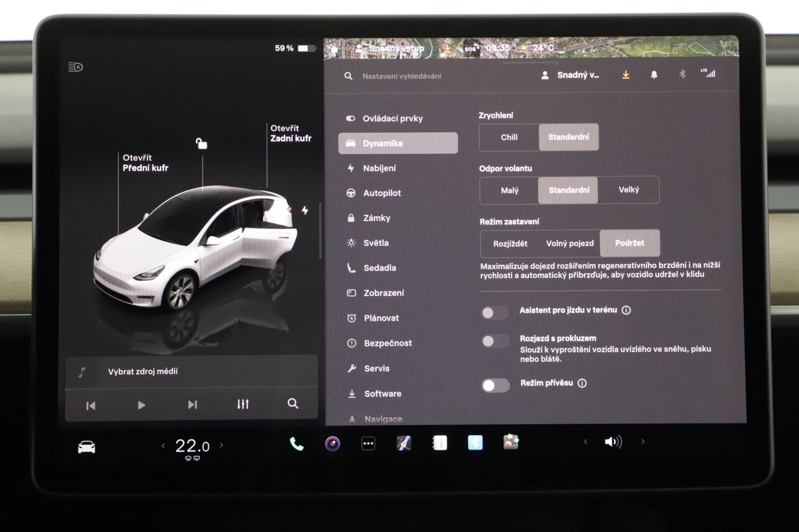This screenshot has height=532, width=799.
Task: Turn on Režim přívěsu toggle
Action: [x=495, y=385]
